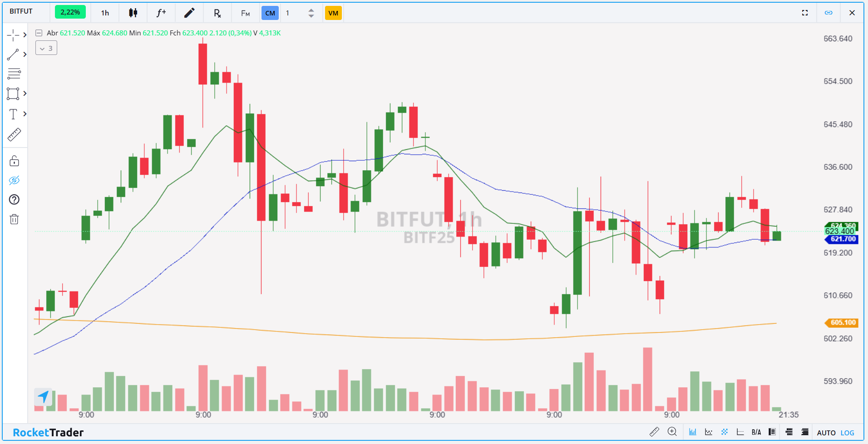Image resolution: width=868 pixels, height=444 pixels.
Task: Click the yellow VM button
Action: (x=333, y=13)
